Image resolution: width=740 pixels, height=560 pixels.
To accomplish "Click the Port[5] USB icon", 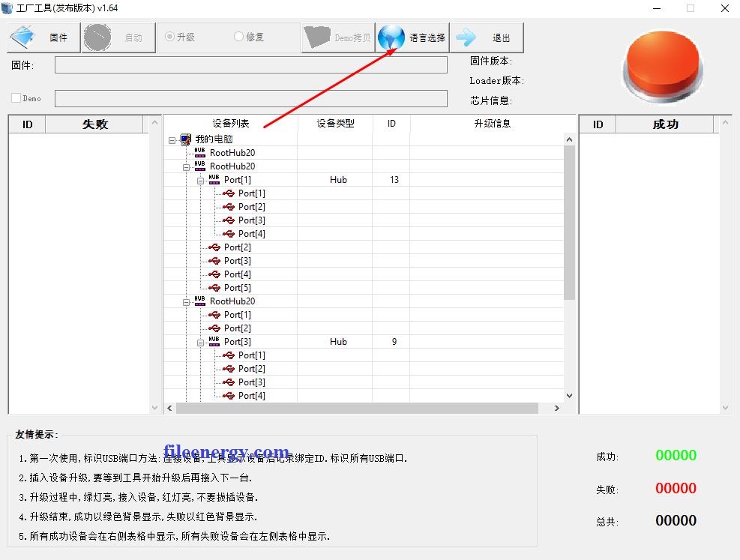I will [x=214, y=287].
